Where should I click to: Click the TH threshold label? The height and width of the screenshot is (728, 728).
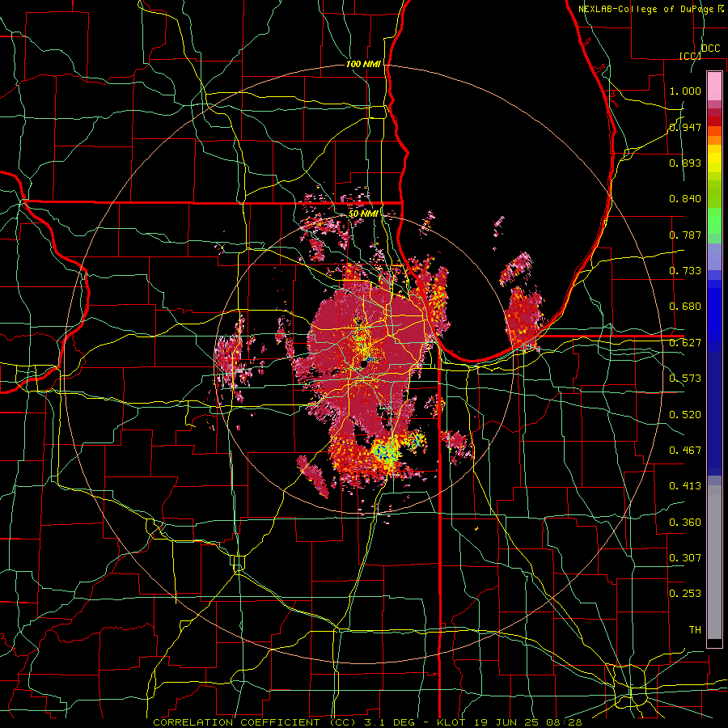695,630
